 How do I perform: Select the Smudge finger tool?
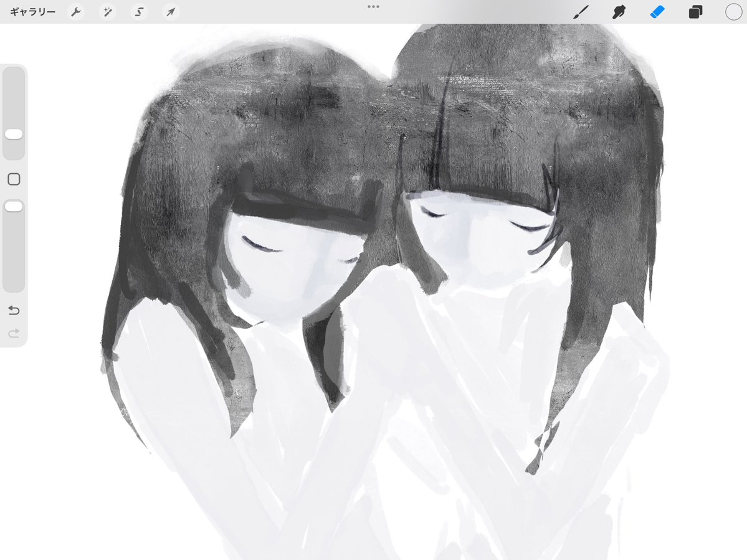[x=619, y=12]
